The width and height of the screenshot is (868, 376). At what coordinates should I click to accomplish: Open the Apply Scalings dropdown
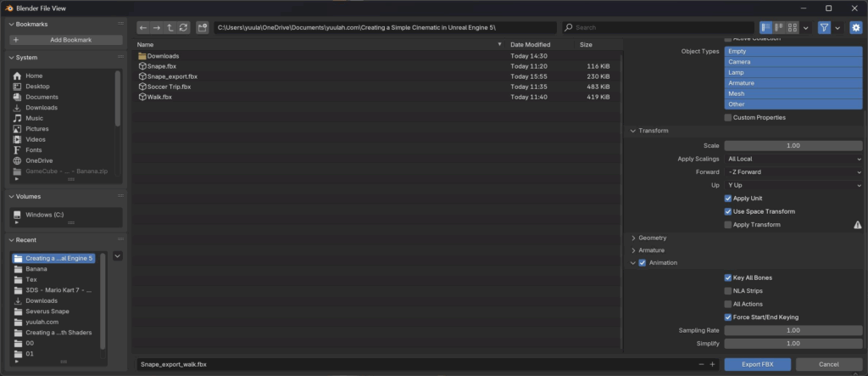793,159
